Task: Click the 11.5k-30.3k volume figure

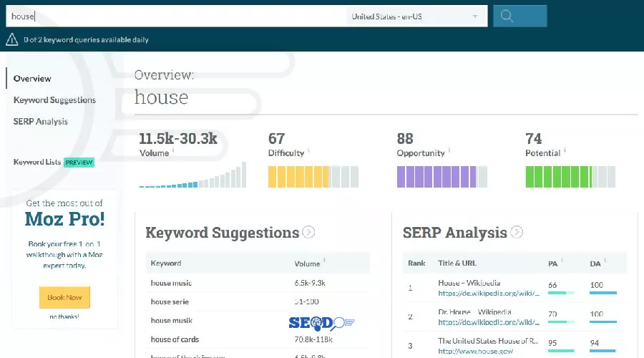Action: (x=178, y=138)
